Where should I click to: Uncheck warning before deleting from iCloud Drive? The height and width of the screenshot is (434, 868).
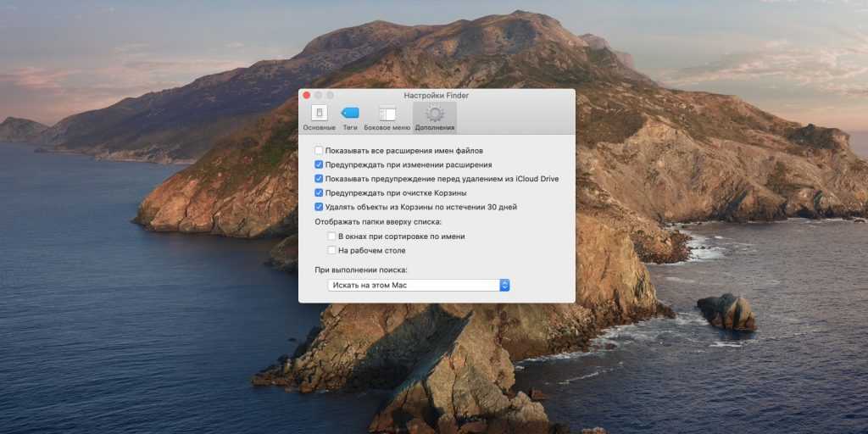click(x=319, y=179)
